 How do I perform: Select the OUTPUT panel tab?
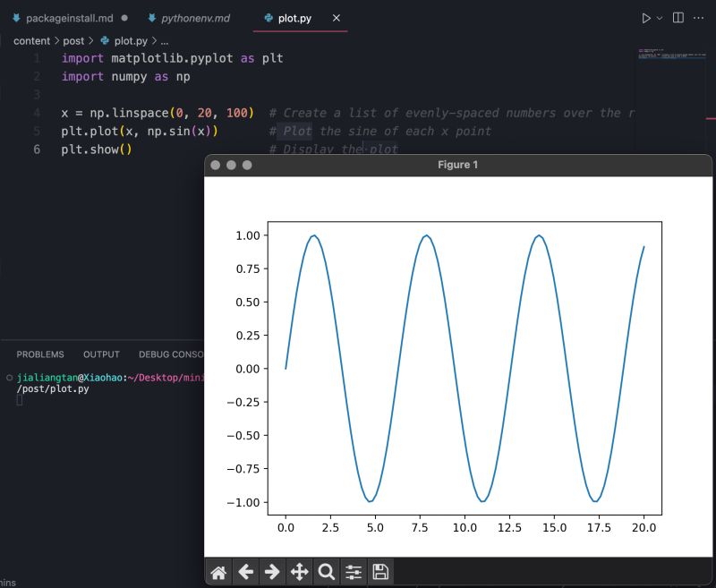[x=101, y=354]
